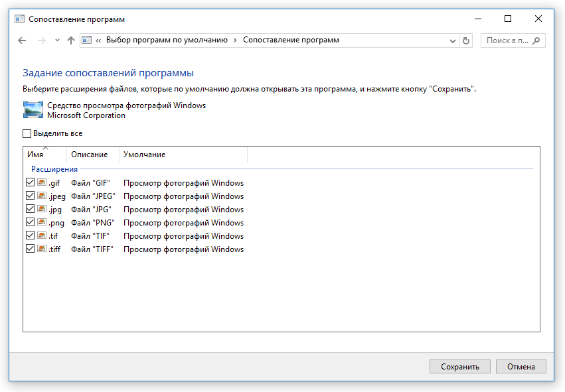Image resolution: width=565 pixels, height=392 pixels.
Task: Click the .png file type icon
Action: click(42, 223)
